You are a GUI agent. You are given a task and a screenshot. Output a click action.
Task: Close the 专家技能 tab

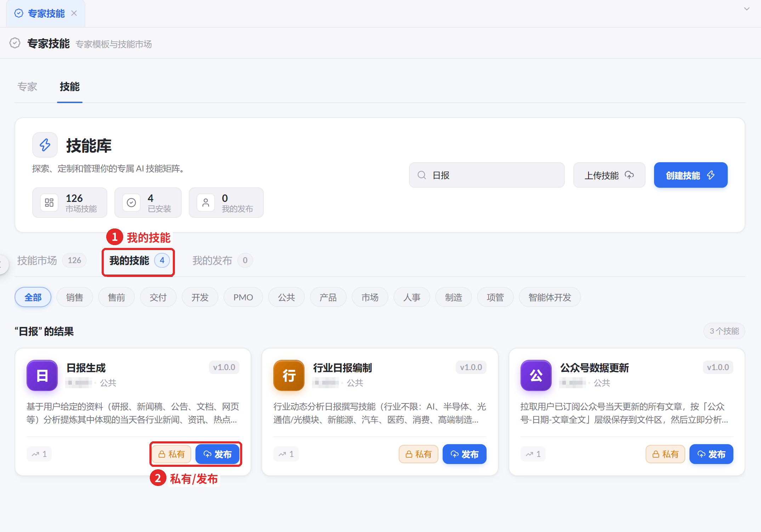(x=74, y=13)
